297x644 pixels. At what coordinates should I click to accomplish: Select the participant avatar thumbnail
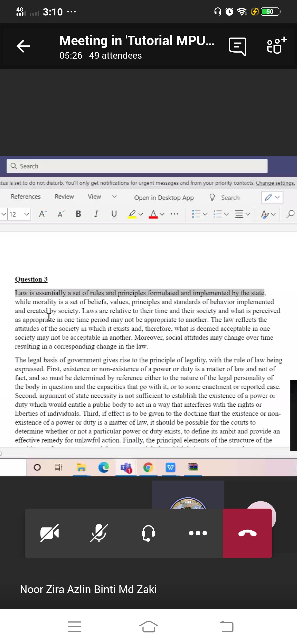click(188, 495)
